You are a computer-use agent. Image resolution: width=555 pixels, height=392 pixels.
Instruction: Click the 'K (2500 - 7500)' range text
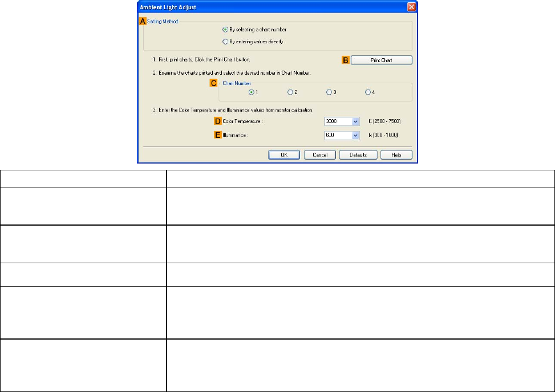click(384, 121)
